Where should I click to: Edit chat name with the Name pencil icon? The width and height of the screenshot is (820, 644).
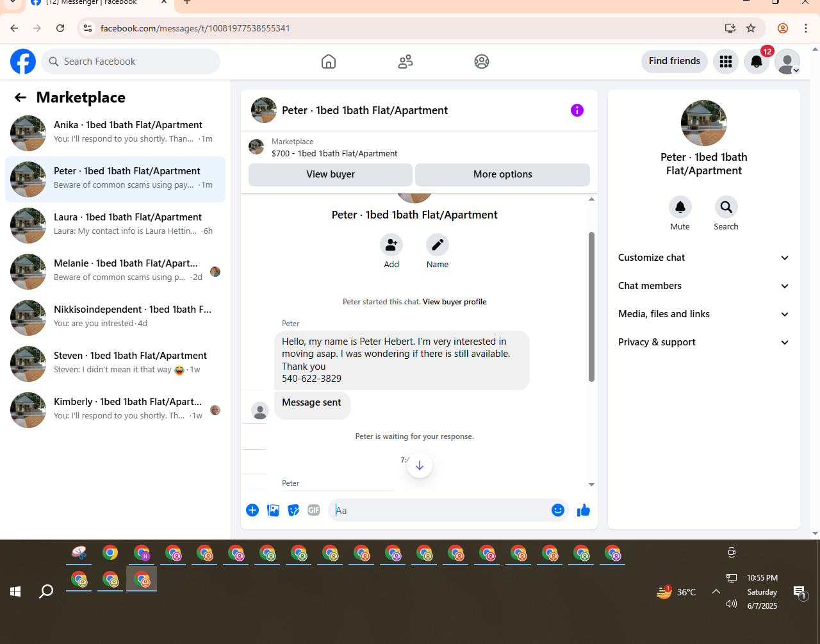[438, 245]
